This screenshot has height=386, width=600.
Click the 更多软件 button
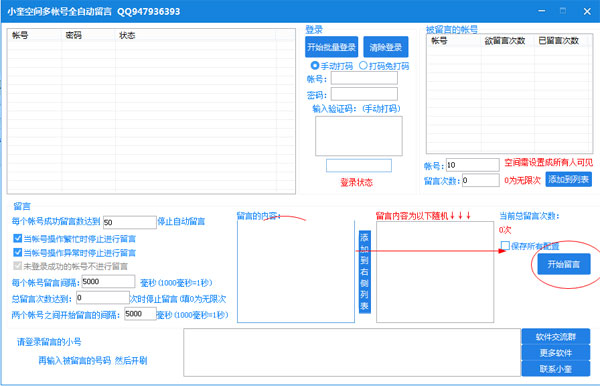coord(556,353)
